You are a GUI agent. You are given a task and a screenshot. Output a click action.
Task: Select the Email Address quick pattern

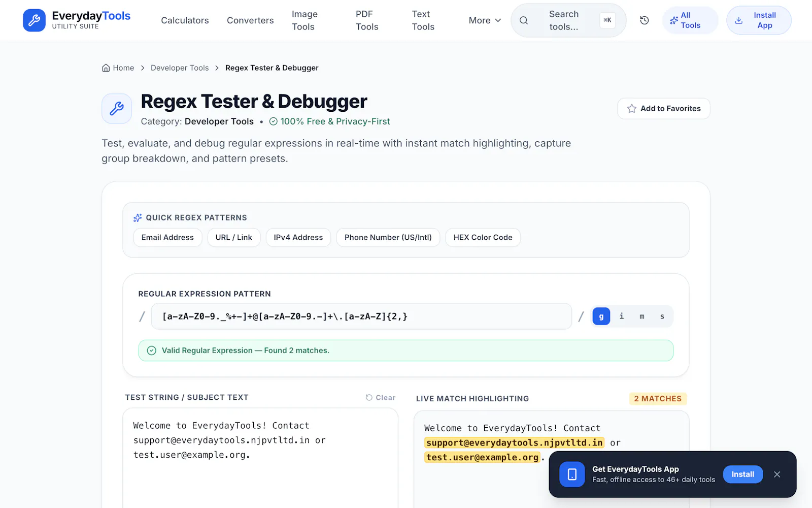pyautogui.click(x=167, y=237)
